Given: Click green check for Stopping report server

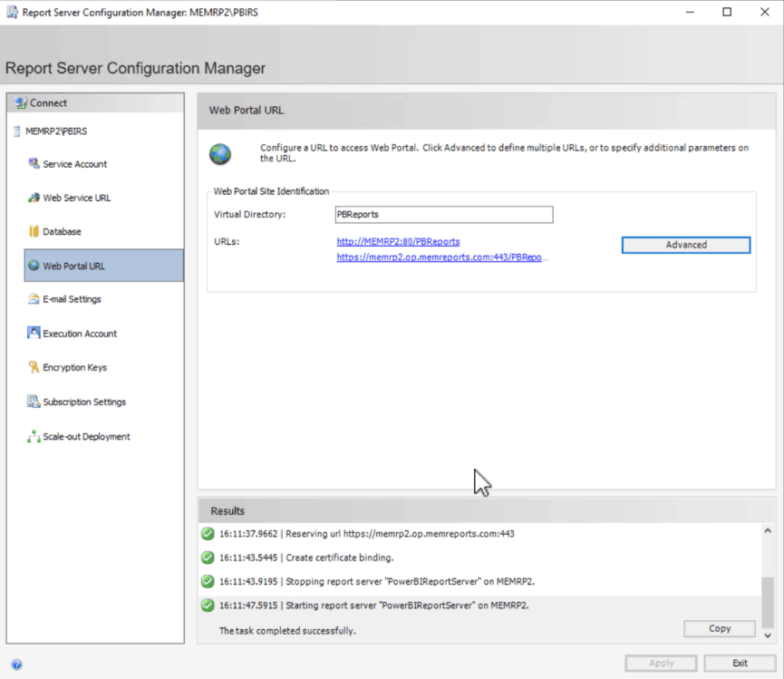Looking at the screenshot, I should coord(208,581).
